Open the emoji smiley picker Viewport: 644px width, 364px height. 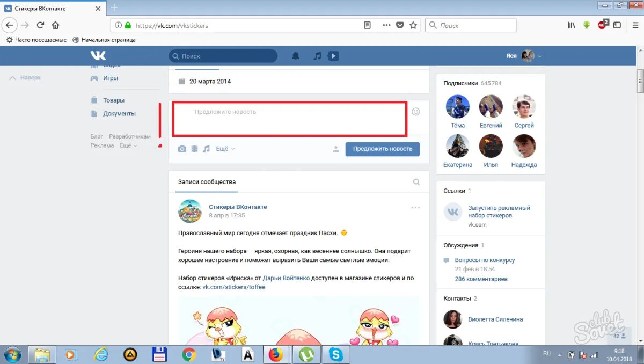416,112
